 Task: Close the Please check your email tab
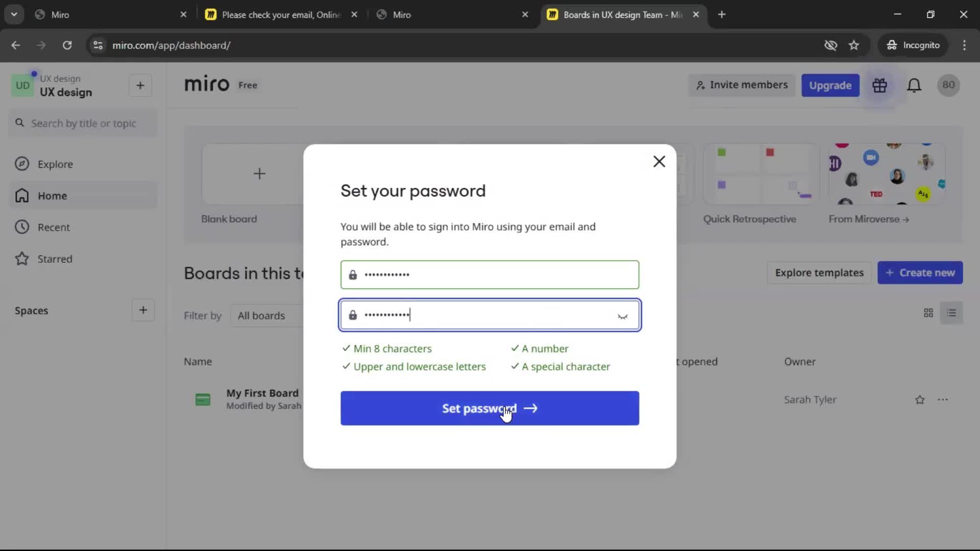354,15
